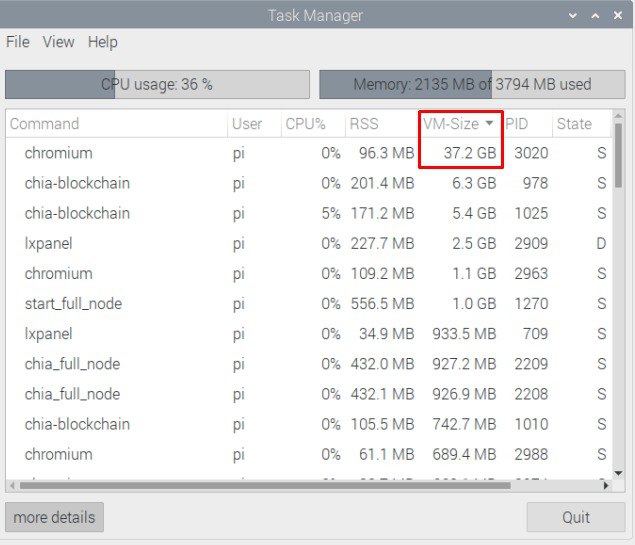Close the Task Manager window
Screen dimensions: 635x545
click(618, 15)
